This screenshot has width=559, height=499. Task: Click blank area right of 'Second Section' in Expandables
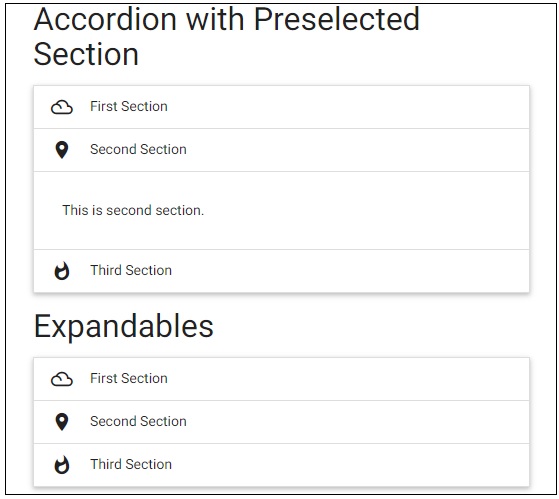(358, 422)
